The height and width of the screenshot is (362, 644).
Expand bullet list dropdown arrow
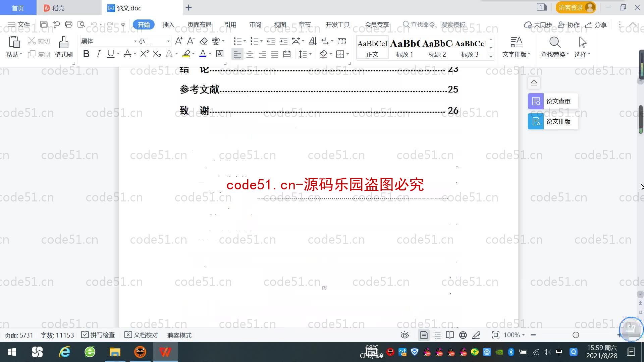(245, 41)
